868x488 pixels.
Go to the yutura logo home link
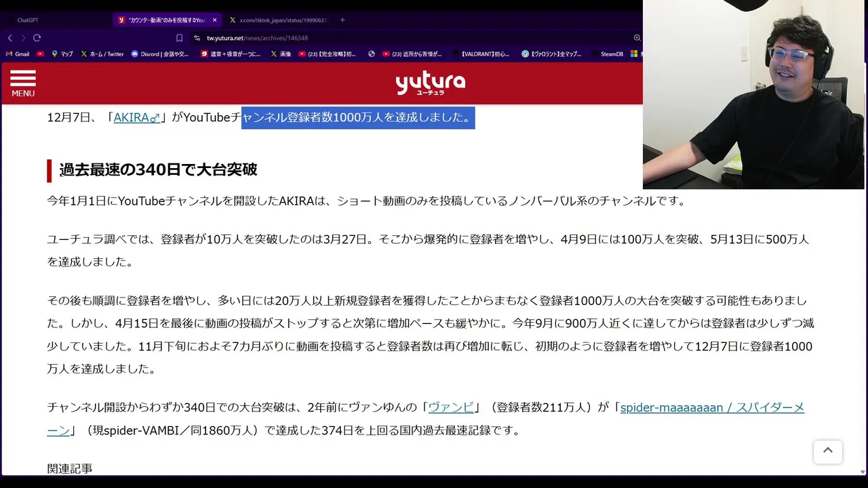[x=431, y=83]
